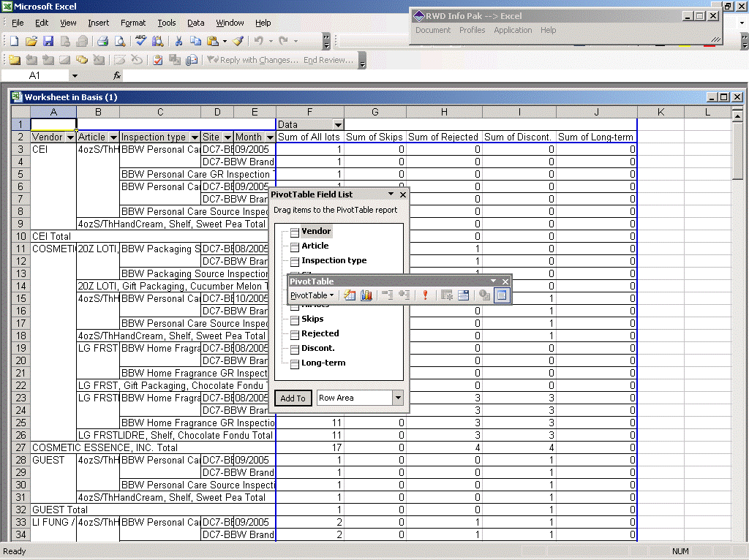This screenshot has width=749, height=560.
Task: Open Document menu in RWD Info Pak window
Action: [x=433, y=30]
